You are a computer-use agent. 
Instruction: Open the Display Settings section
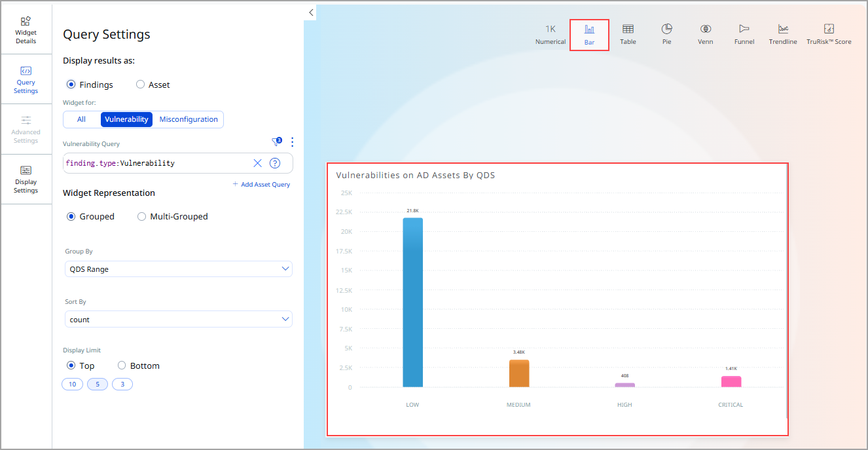[26, 179]
